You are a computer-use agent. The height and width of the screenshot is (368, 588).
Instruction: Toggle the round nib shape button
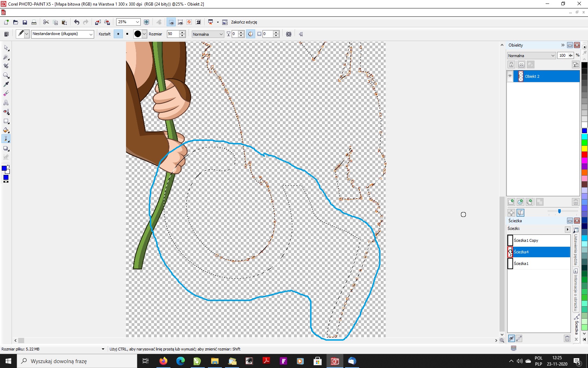pyautogui.click(x=118, y=34)
